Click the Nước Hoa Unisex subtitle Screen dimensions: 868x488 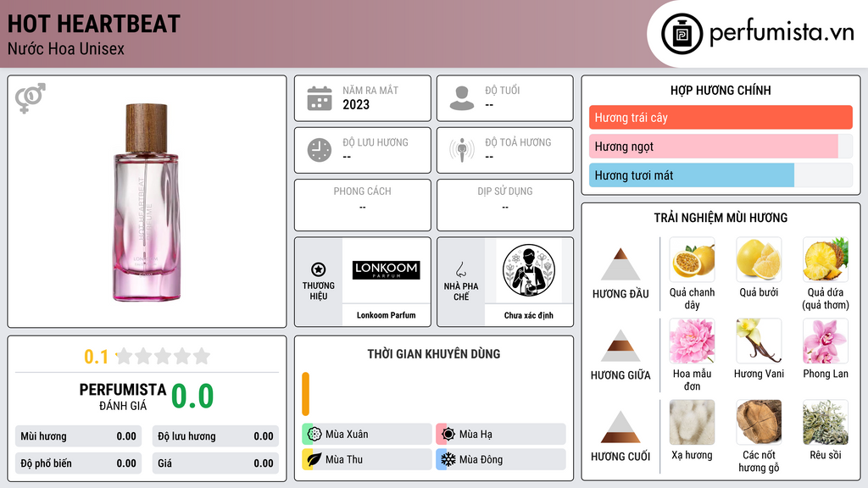[66, 49]
